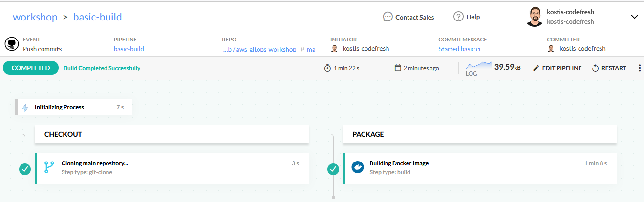Select the 2 minutes ago text
Screen dimensions: 644x202
pos(421,68)
